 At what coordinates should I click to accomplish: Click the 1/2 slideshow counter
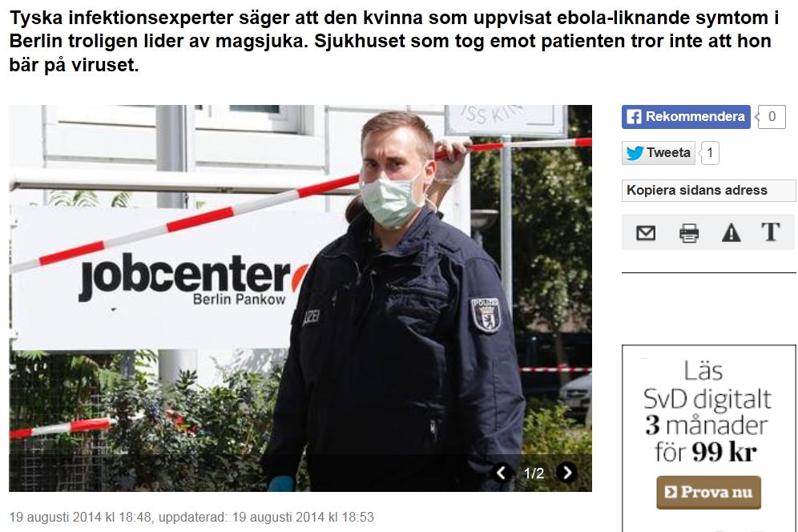coord(534,473)
